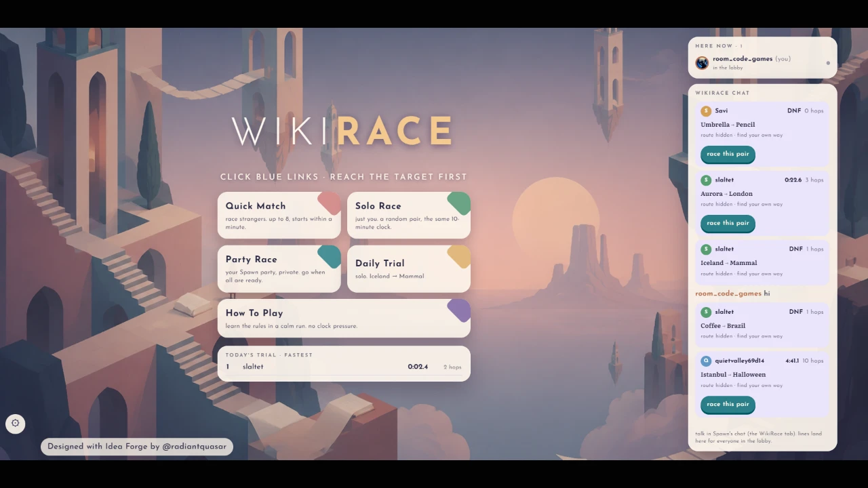868x488 pixels.
Task: Click the "10 hops" count on Istanbul entry
Action: [813, 361]
